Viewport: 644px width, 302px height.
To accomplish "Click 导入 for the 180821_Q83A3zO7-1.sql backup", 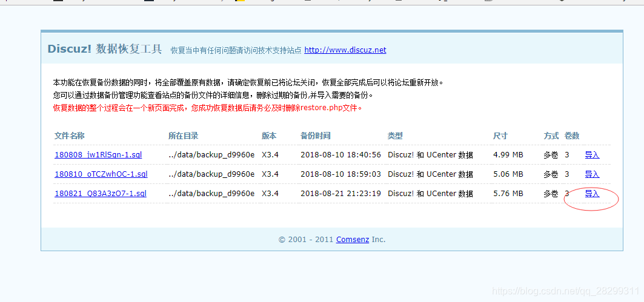I will point(593,194).
